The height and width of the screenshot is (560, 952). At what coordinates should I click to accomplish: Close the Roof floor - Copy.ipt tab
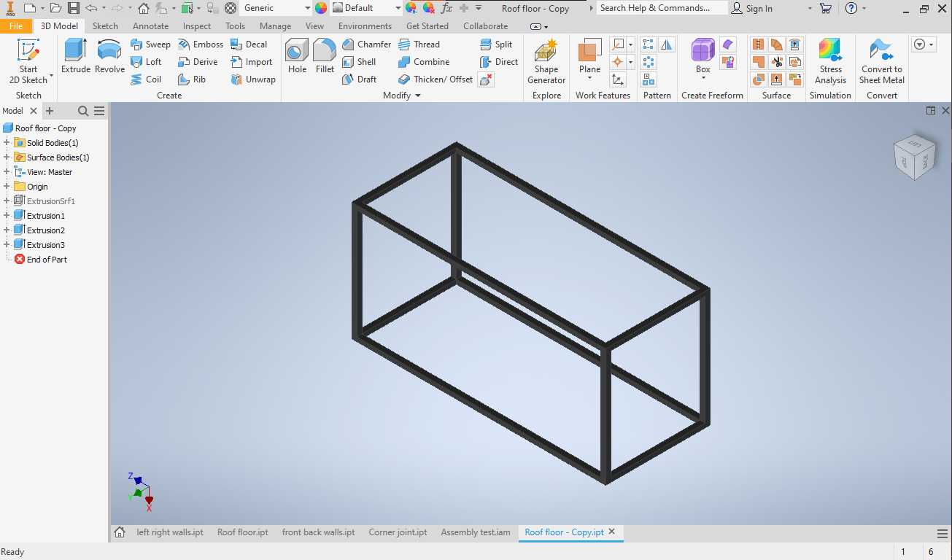[612, 532]
